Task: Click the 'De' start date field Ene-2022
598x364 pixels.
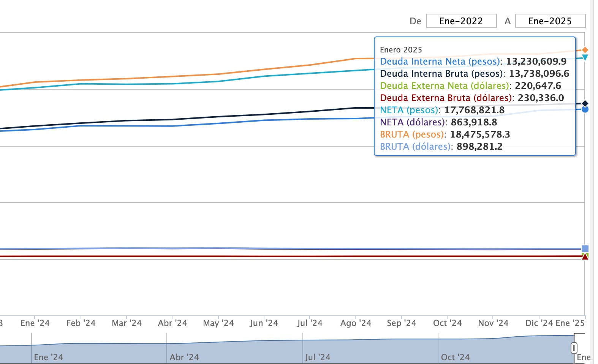Action: 461,21
